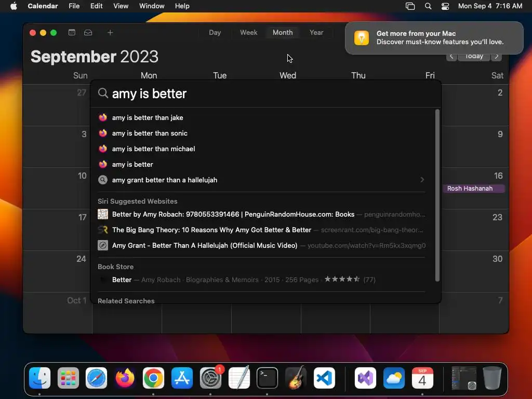Switch to Week view
Viewport: 532px width, 399px height.
click(x=249, y=33)
